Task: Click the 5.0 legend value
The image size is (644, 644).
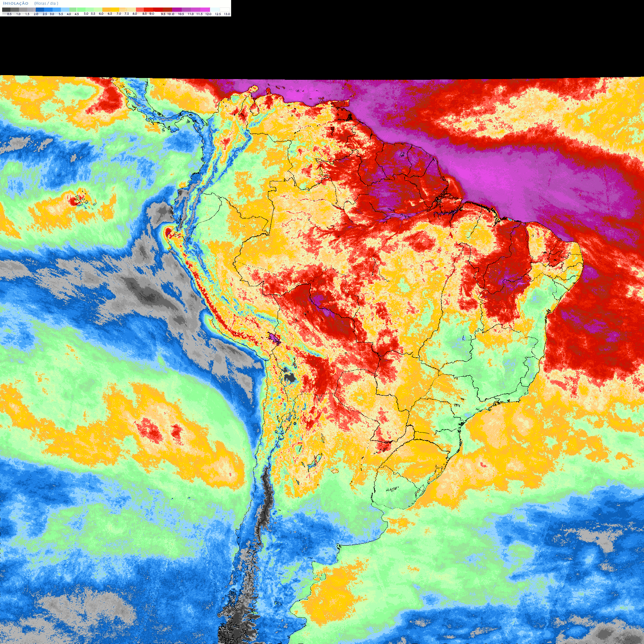Action: (86, 14)
